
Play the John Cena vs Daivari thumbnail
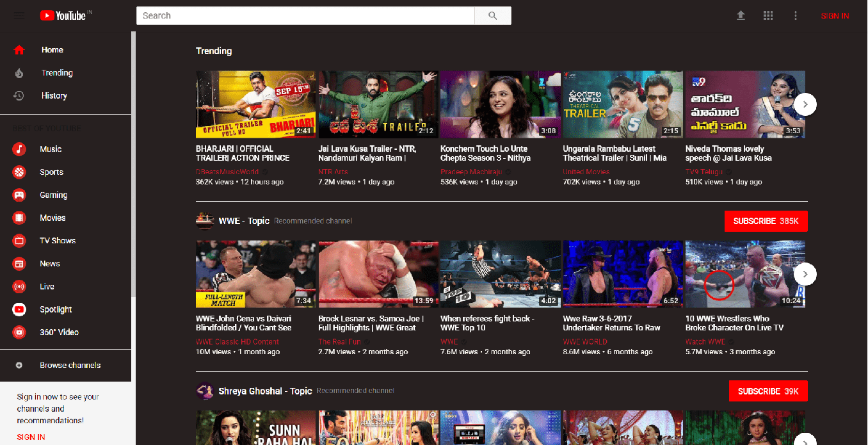click(255, 275)
